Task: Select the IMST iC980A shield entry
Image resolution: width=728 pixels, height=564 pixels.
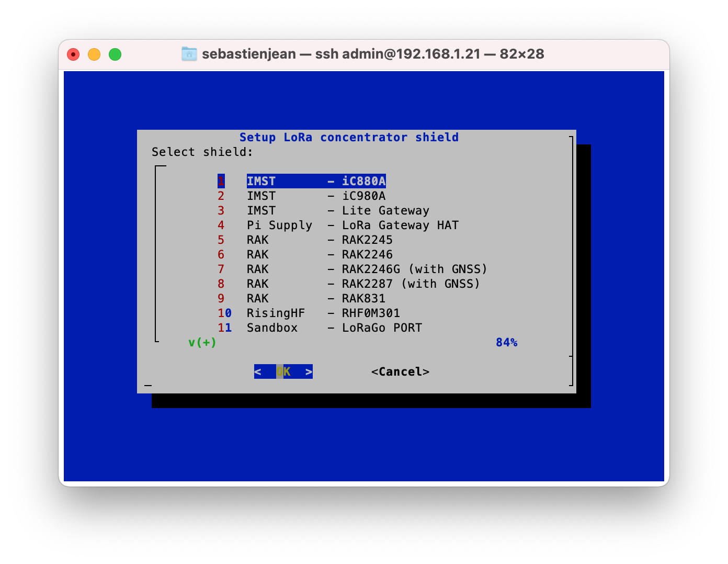Action: coord(302,196)
